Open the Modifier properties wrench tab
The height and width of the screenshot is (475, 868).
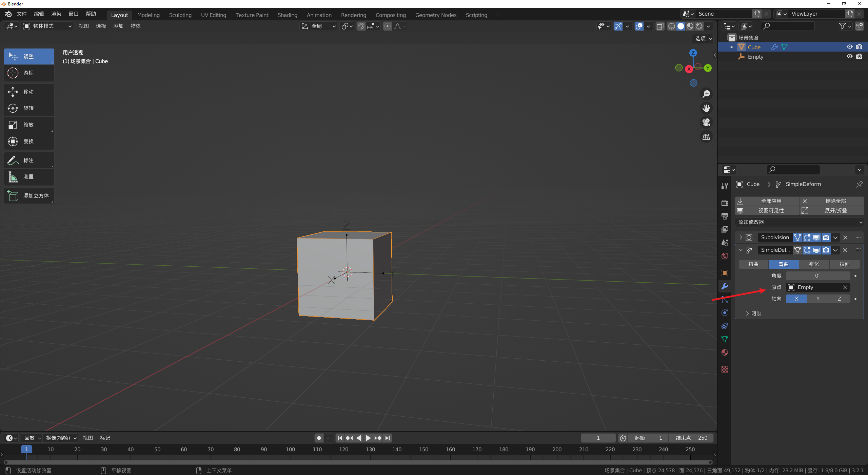(x=725, y=286)
